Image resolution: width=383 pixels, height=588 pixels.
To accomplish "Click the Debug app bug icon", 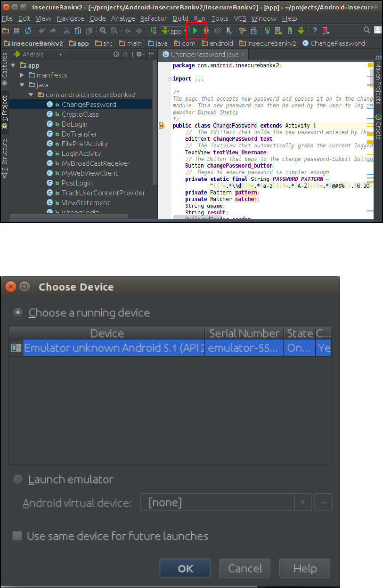I will click(x=206, y=31).
